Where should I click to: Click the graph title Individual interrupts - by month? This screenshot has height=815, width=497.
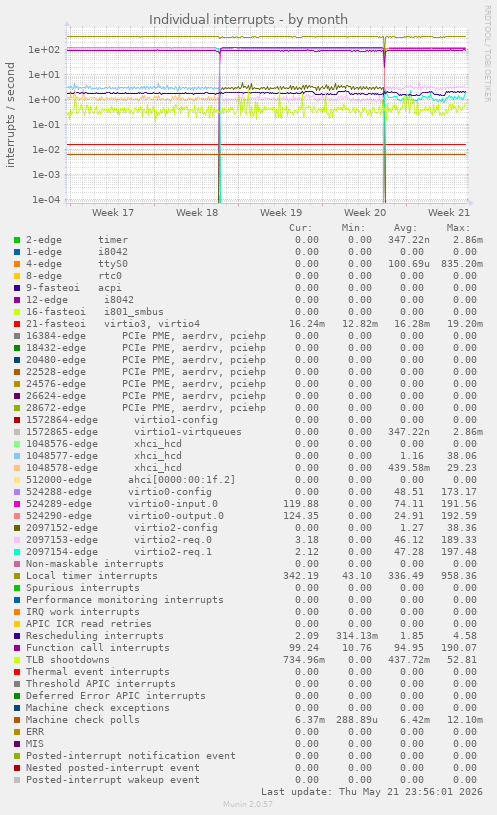248,20
